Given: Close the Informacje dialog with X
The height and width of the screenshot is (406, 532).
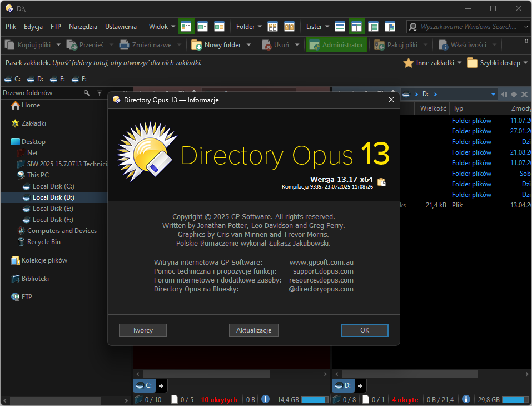Looking at the screenshot, I should [391, 100].
